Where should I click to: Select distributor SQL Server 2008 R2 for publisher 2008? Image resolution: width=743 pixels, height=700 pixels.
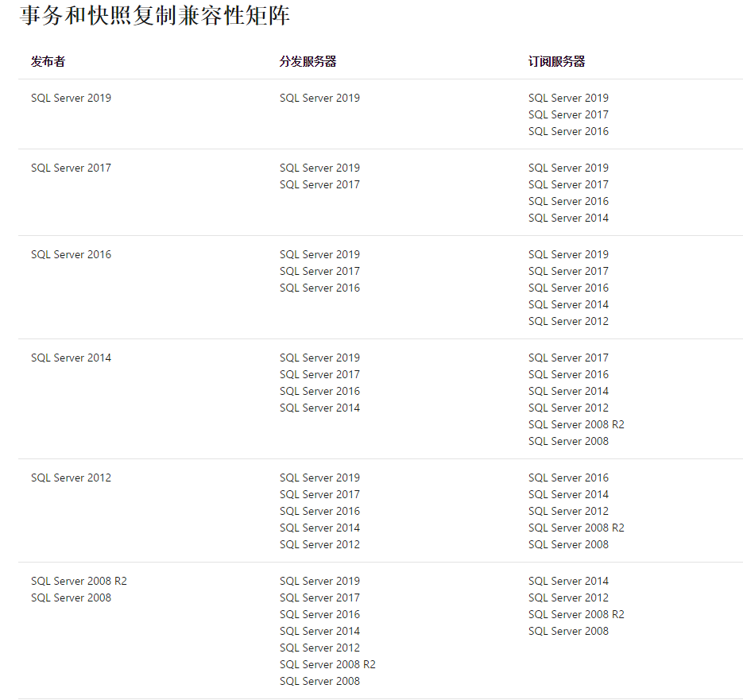(x=328, y=665)
